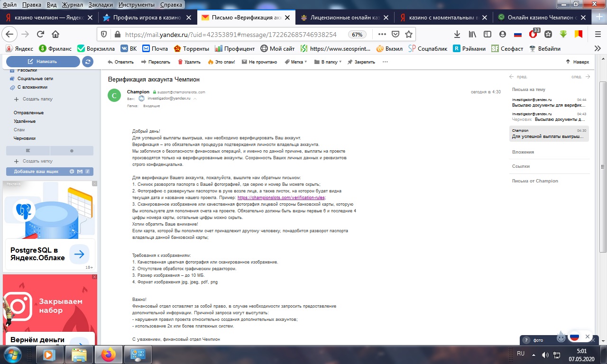Open the championslots.com/verification-rules link
607x364 pixels.
[x=281, y=198]
